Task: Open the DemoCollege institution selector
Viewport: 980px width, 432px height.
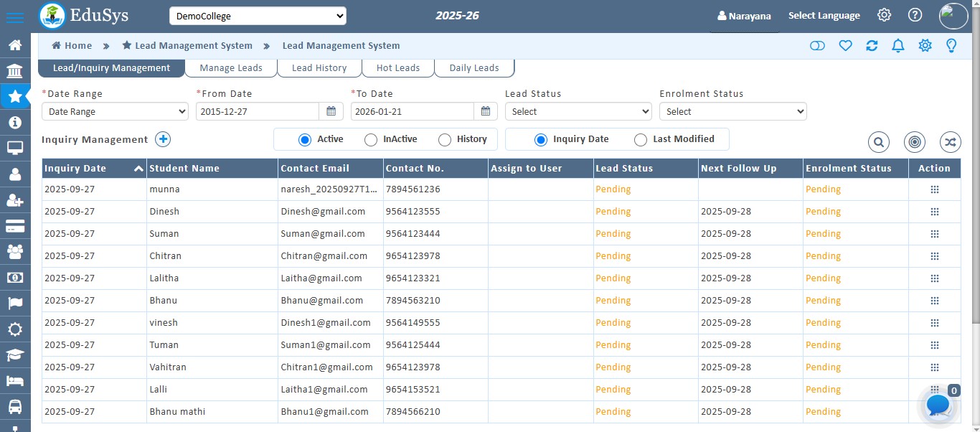Action: click(x=258, y=16)
